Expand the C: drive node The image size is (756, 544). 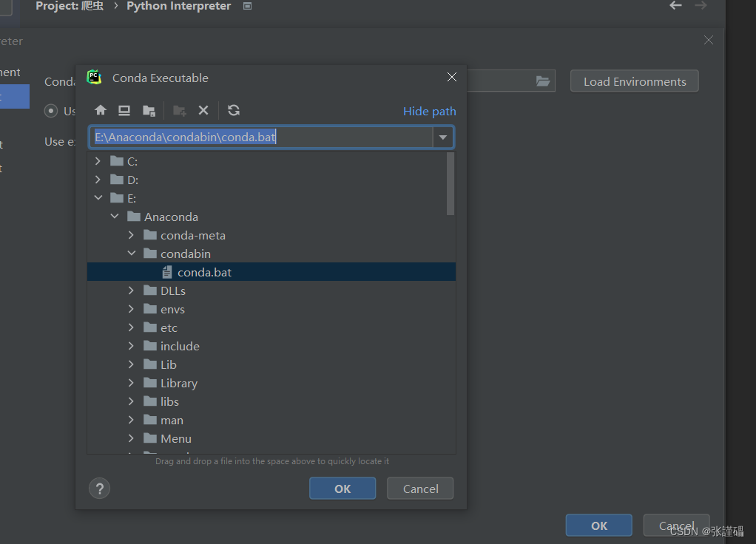98,160
